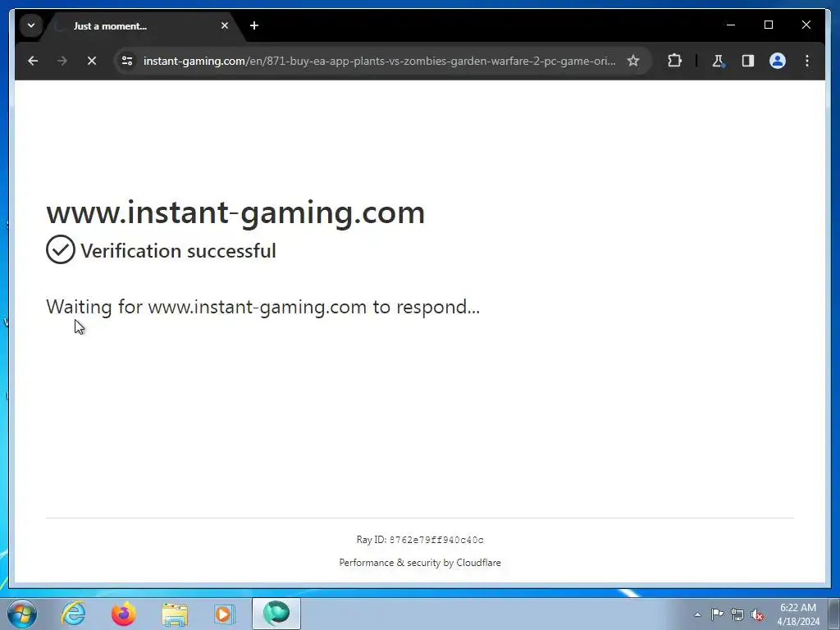Click the active browser taskbar button
840x630 pixels.
pos(276,614)
